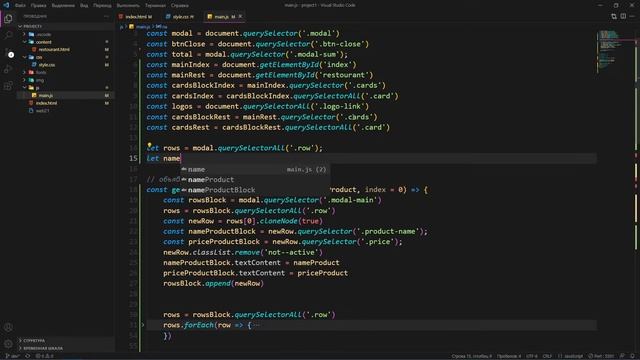Click the VS Code logo icon
This screenshot has width=640, height=360.
pyautogui.click(x=6, y=5)
